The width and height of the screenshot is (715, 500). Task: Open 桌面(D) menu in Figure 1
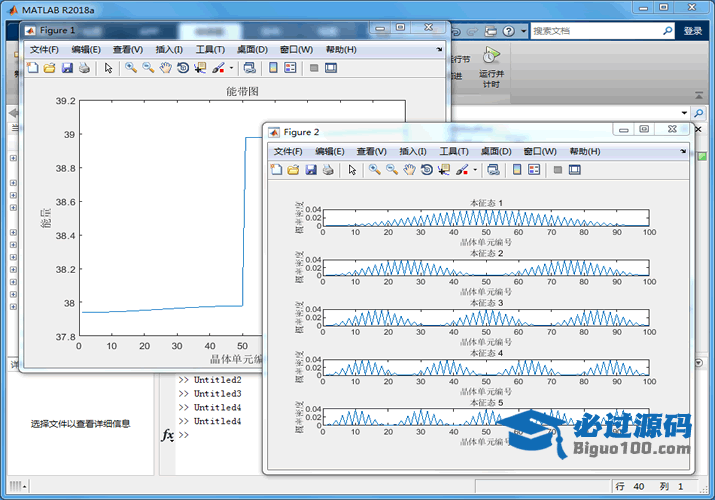252,50
